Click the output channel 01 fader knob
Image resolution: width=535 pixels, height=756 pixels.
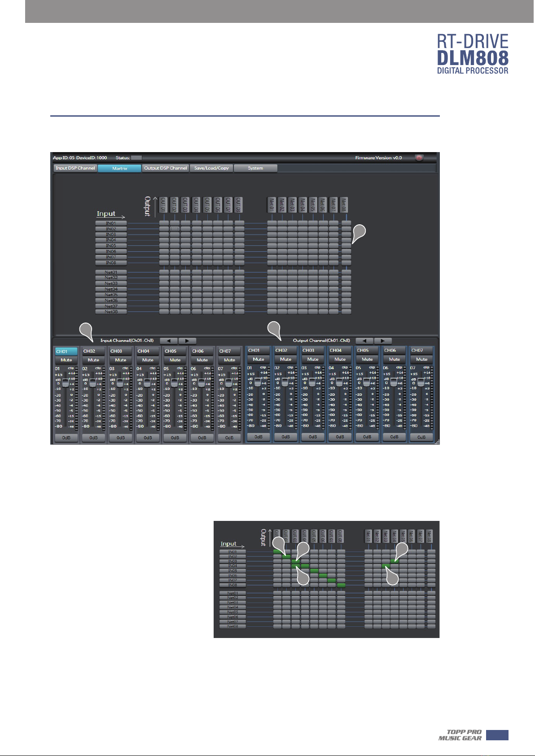[x=258, y=382]
